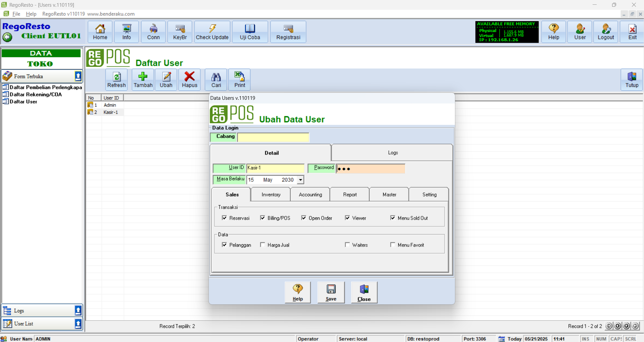Click the Cabang input field
Image resolution: width=644 pixels, height=342 pixels.
pyautogui.click(x=273, y=137)
